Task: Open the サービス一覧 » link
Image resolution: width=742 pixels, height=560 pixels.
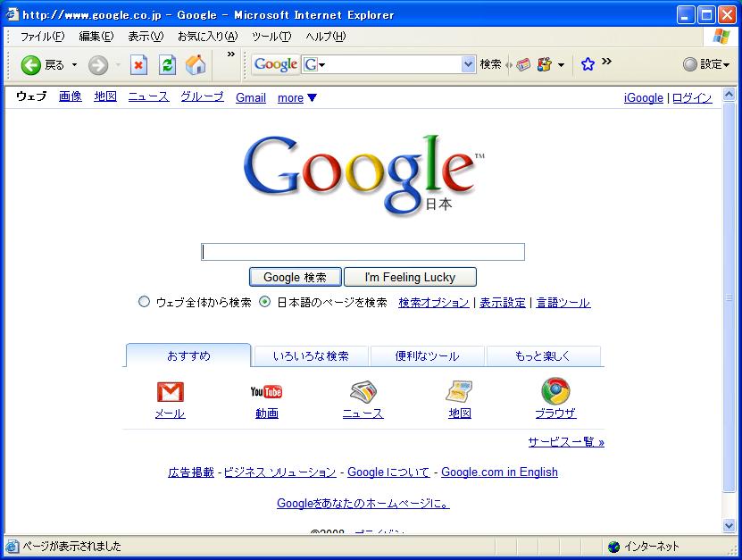Action: pyautogui.click(x=566, y=441)
